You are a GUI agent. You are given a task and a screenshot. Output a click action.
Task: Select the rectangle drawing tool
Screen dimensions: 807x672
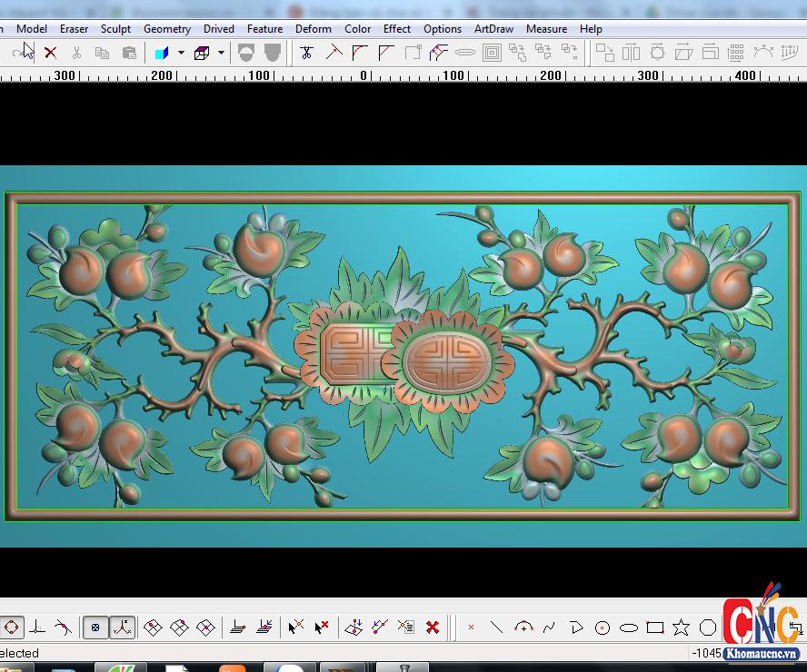(x=654, y=628)
